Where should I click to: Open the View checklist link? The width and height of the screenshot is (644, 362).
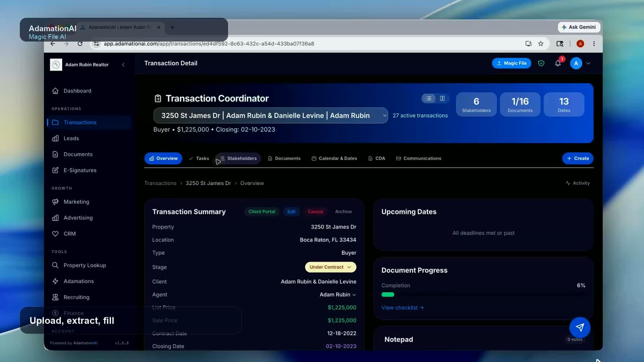(402, 308)
